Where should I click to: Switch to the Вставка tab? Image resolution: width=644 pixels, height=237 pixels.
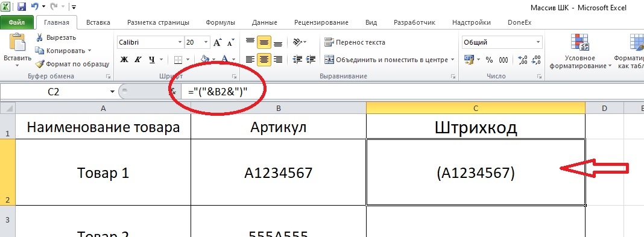point(98,22)
